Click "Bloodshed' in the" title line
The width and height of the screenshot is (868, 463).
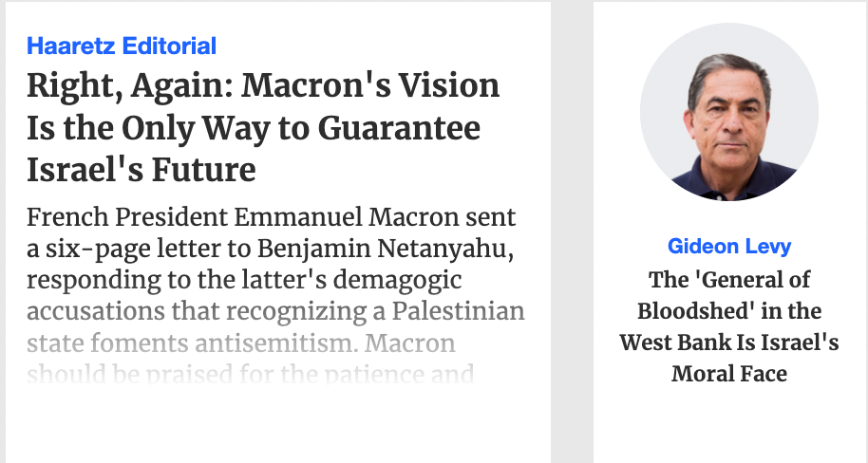pyautogui.click(x=729, y=311)
